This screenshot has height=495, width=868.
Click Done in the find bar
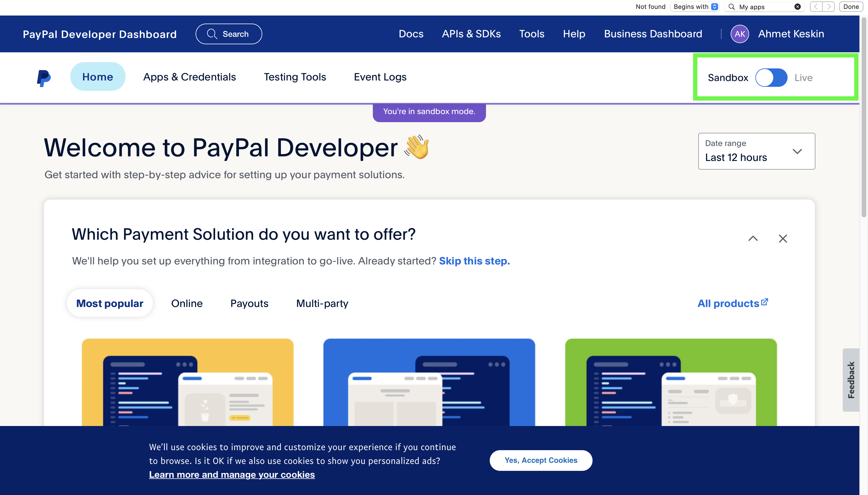coord(851,7)
